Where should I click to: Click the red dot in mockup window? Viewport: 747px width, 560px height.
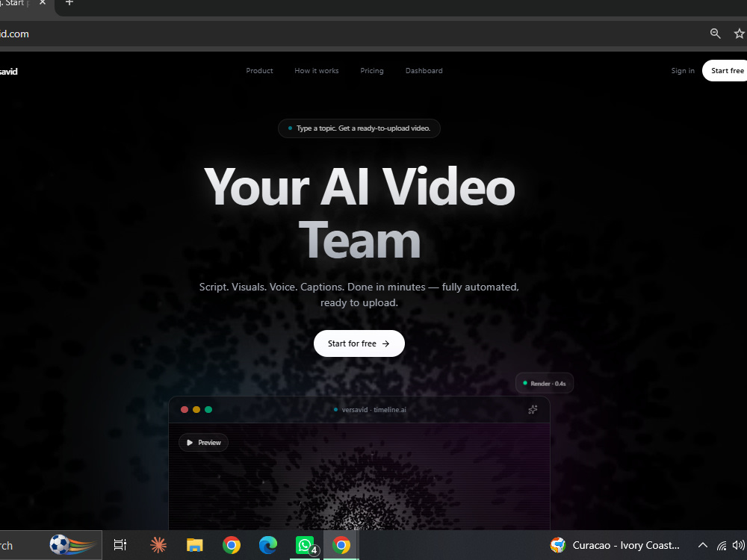tap(185, 409)
